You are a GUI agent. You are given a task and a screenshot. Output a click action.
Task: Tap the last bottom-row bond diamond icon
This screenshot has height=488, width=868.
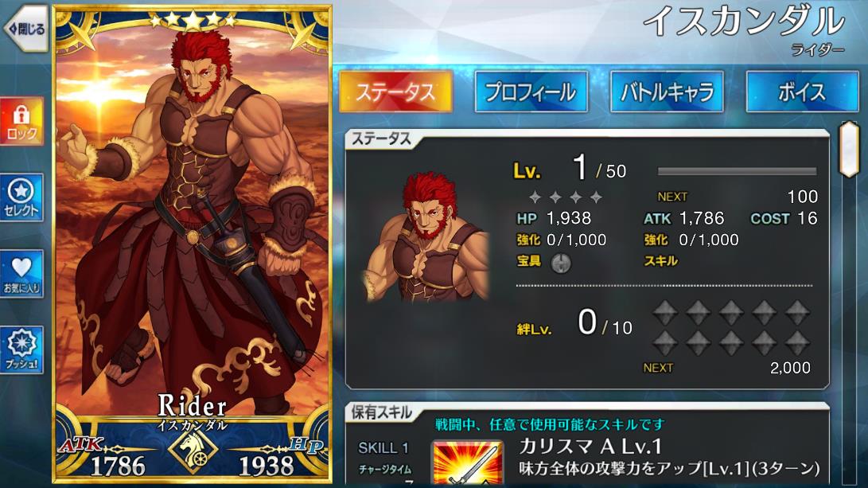797,343
